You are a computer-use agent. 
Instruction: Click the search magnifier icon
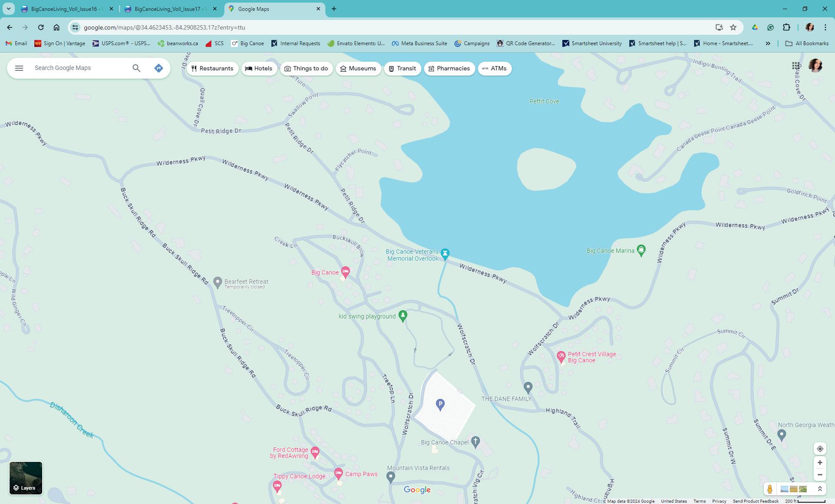(136, 68)
